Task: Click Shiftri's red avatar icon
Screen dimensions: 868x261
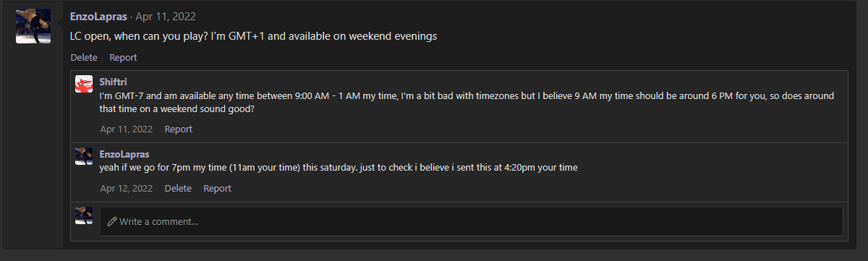Action: (x=84, y=84)
